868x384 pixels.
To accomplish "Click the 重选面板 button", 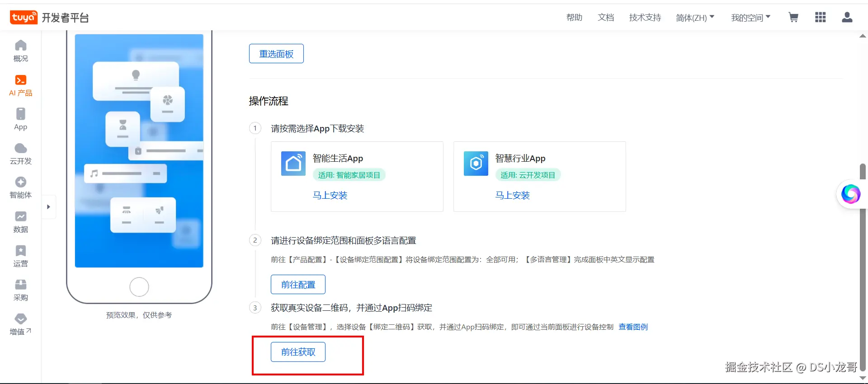I will coord(276,54).
